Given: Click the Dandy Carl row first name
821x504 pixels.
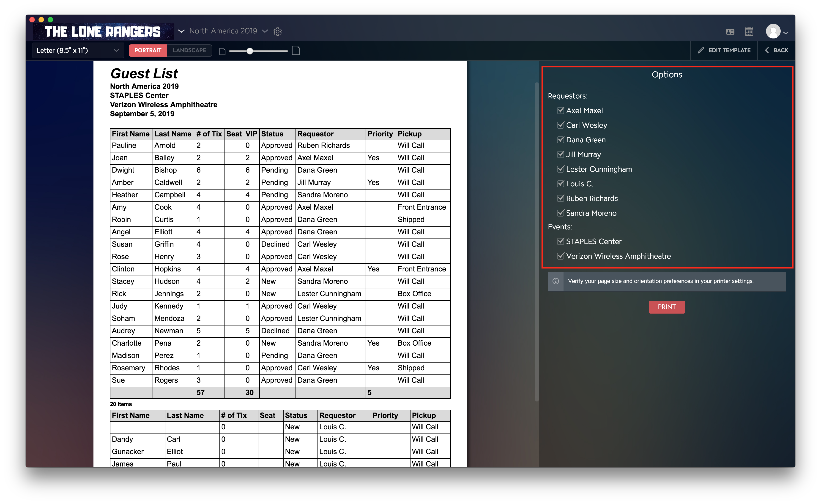Looking at the screenshot, I should click(x=122, y=439).
